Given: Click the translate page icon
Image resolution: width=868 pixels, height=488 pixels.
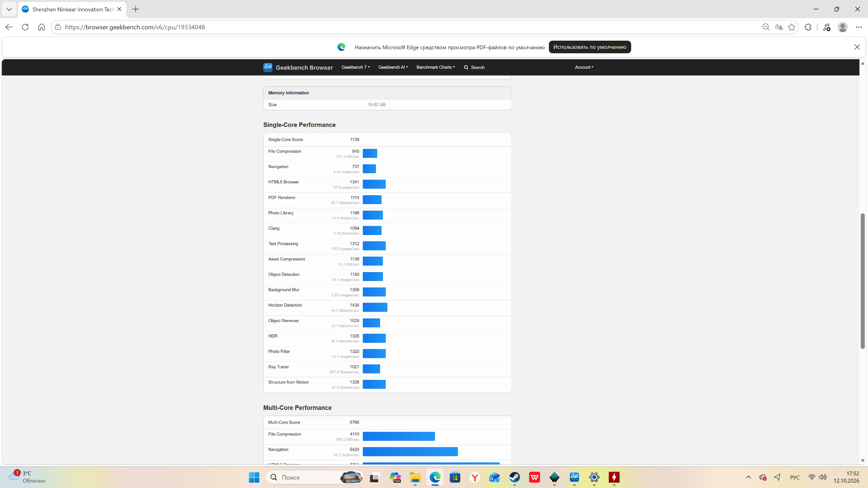Looking at the screenshot, I should coord(779,27).
